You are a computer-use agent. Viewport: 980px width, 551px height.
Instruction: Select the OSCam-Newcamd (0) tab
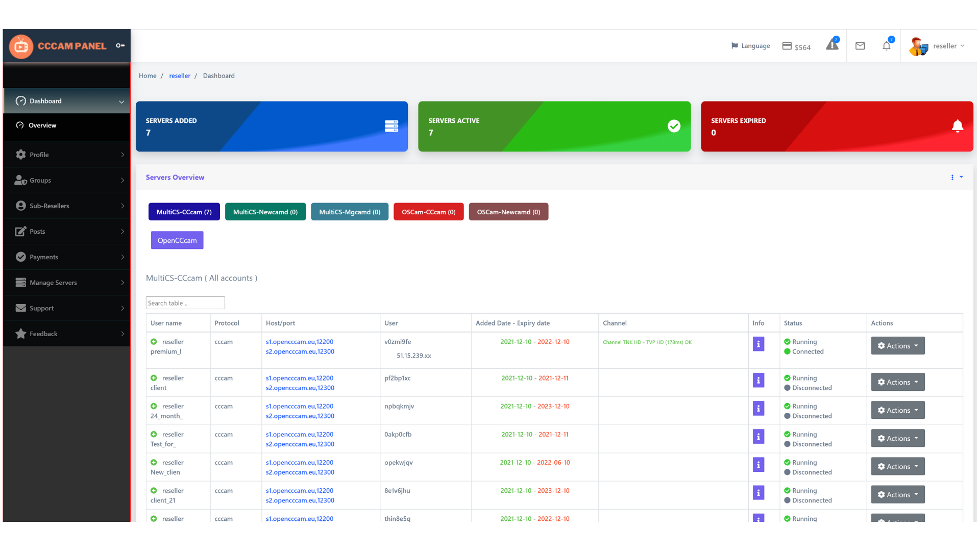pyautogui.click(x=508, y=212)
